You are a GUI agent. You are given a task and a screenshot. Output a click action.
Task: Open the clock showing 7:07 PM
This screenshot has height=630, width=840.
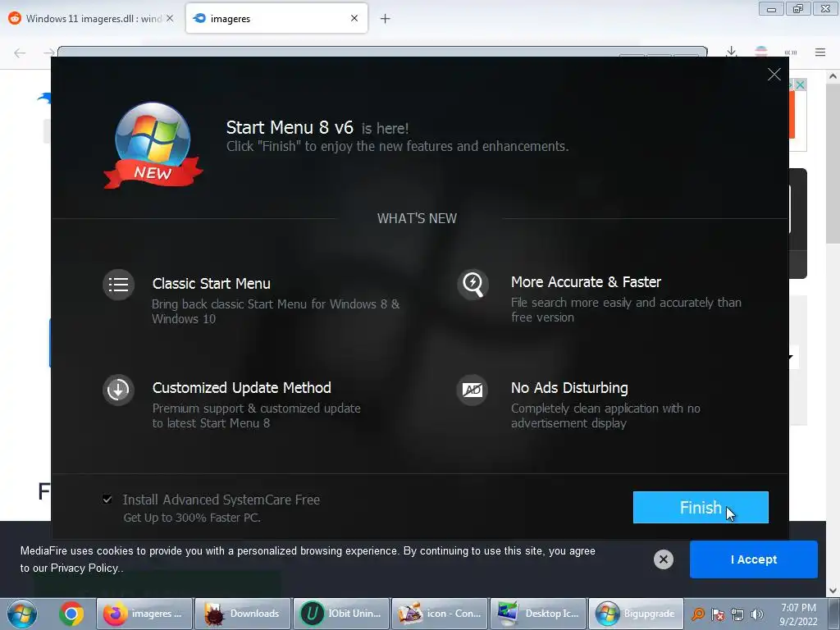pos(798,614)
